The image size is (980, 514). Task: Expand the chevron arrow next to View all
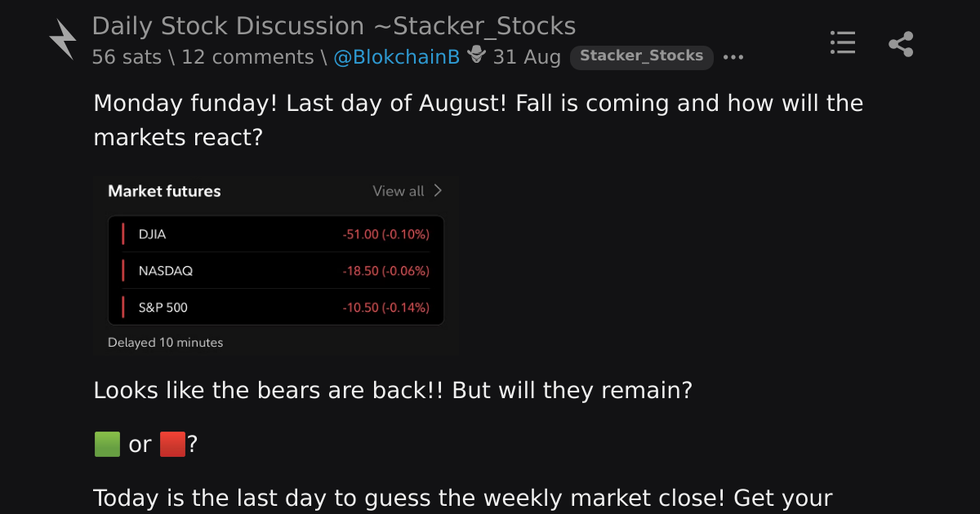tap(438, 191)
